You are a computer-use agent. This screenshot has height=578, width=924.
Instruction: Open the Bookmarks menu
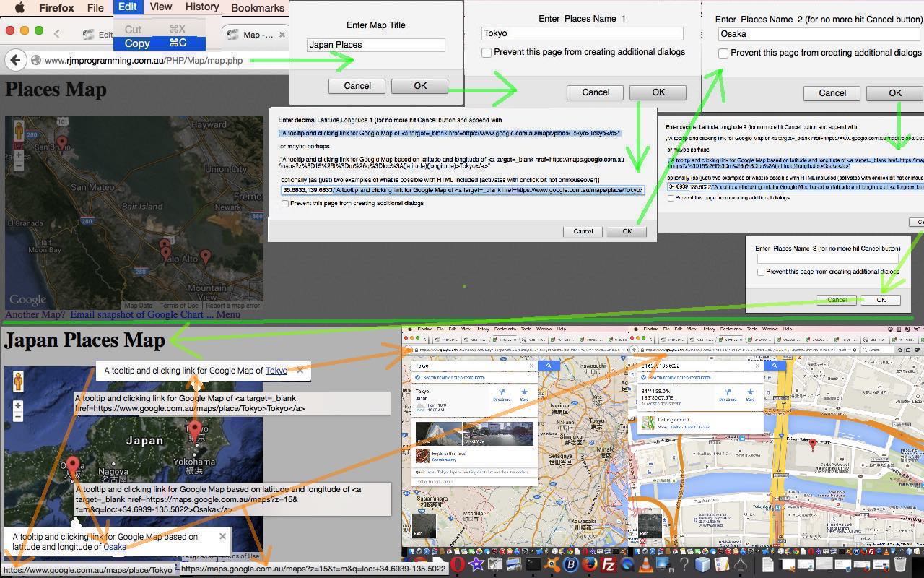(257, 8)
